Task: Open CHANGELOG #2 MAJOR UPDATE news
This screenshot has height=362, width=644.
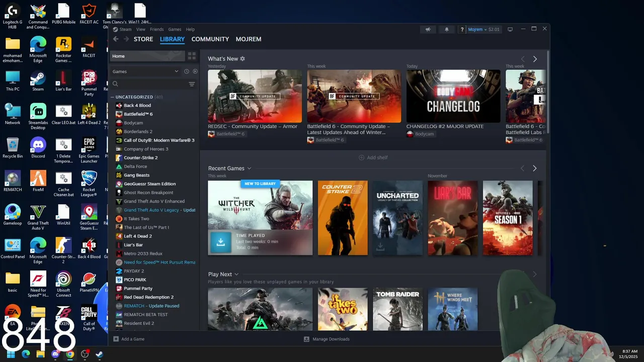Action: [x=453, y=96]
